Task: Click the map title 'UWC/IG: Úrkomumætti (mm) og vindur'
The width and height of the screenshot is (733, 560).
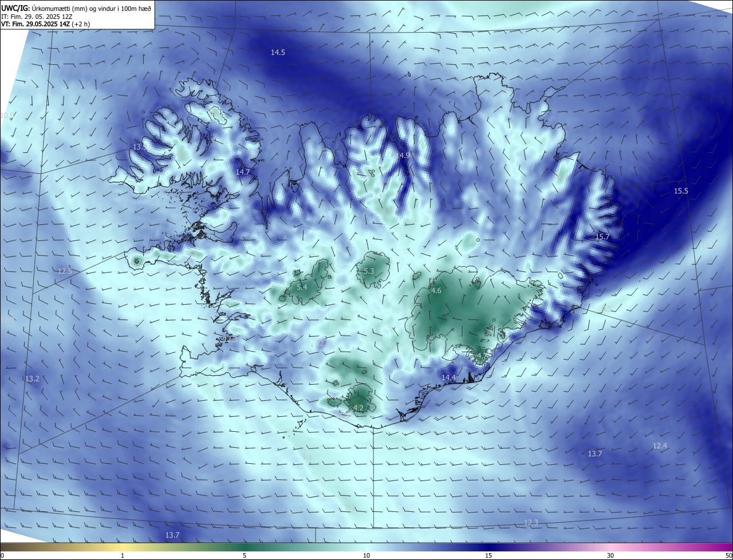Action: pos(76,8)
